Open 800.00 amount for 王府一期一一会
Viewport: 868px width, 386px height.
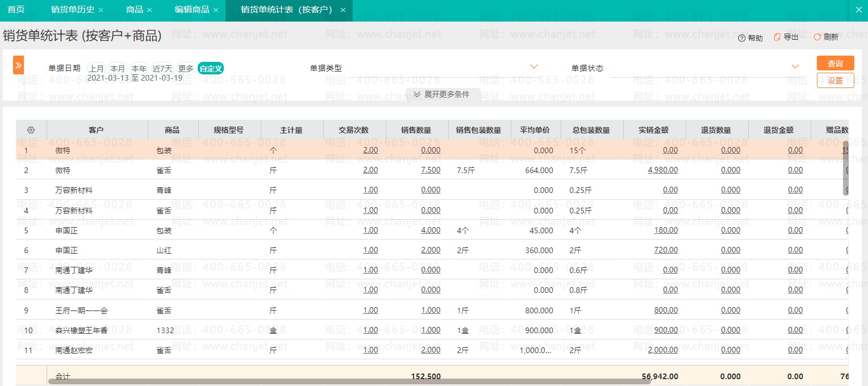click(666, 311)
